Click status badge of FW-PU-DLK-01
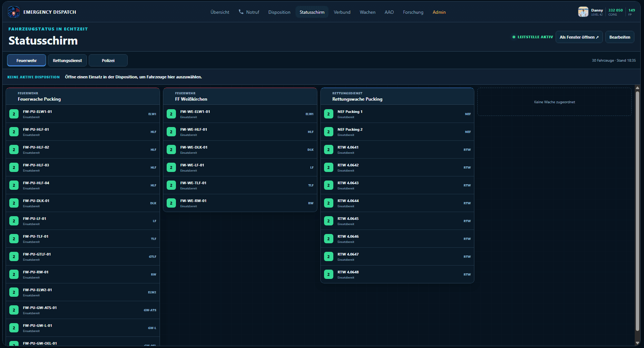The width and height of the screenshot is (644, 348). (14, 203)
